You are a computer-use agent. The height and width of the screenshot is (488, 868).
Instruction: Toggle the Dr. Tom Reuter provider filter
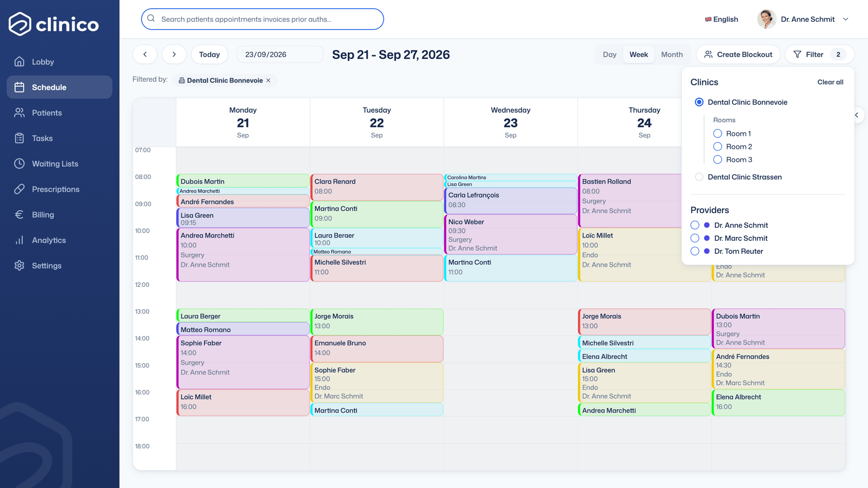point(695,251)
